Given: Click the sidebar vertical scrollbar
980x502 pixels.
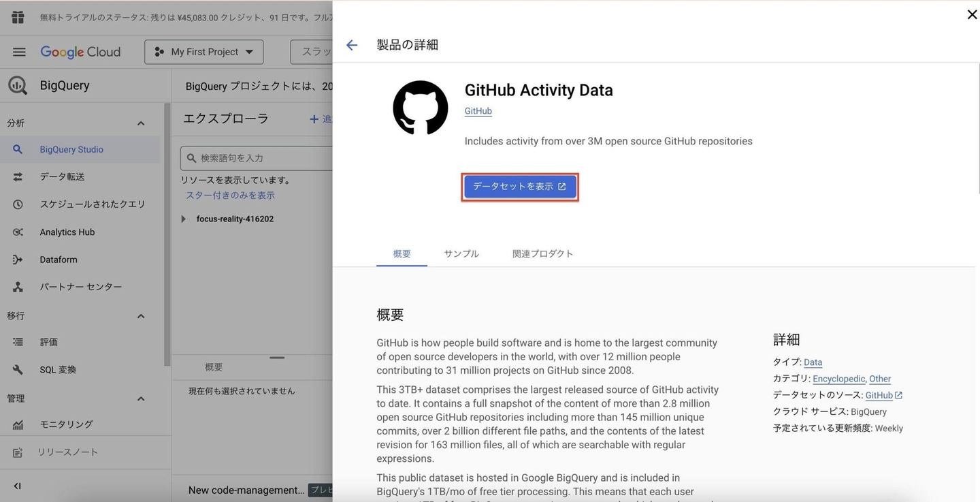Looking at the screenshot, I should (x=167, y=235).
